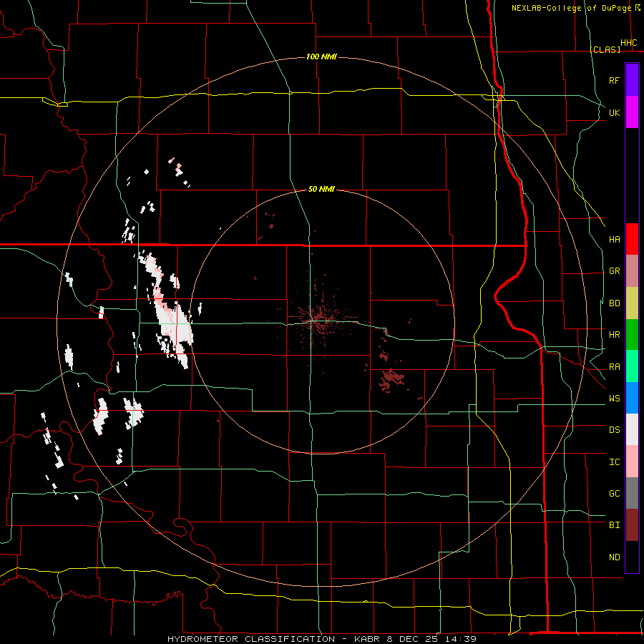The height and width of the screenshot is (644, 644).
Task: Click the 'NEXLAB-College of DuPage' header text
Action: (x=571, y=8)
